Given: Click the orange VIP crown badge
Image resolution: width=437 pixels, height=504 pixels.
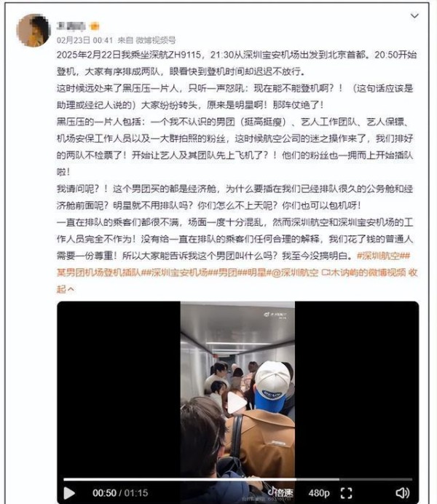Looking at the screenshot, I should [x=95, y=26].
